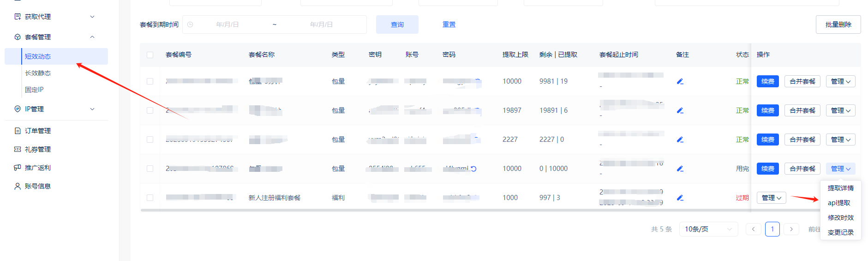Click the table horizontal scrollbar

click(x=480, y=210)
